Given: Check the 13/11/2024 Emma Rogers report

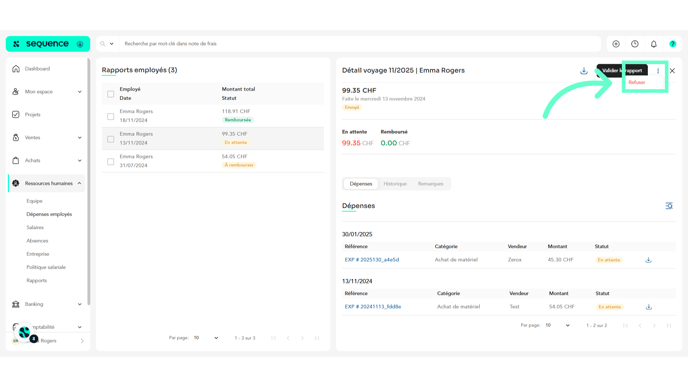Looking at the screenshot, I should pyautogui.click(x=111, y=139).
